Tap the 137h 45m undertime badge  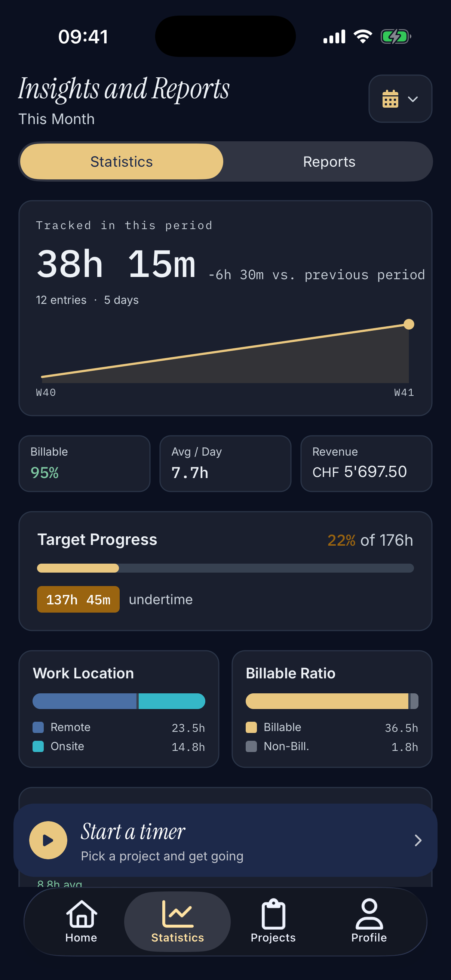78,599
